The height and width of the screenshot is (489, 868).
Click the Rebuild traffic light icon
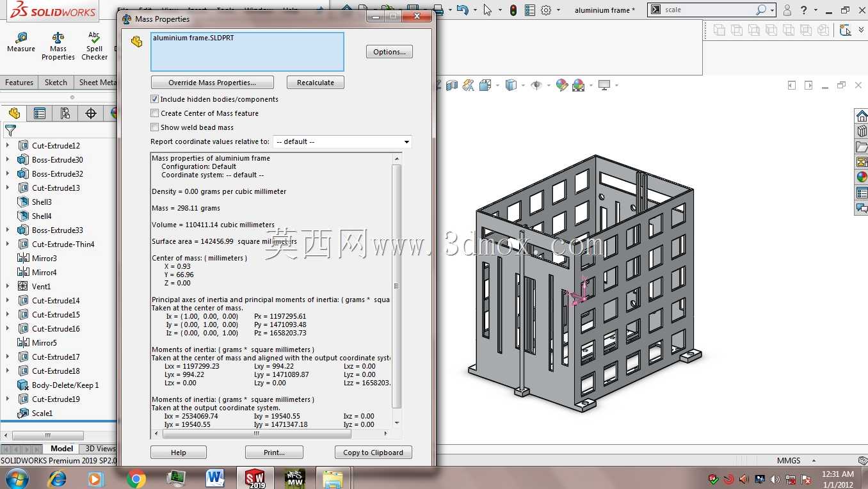(x=513, y=10)
